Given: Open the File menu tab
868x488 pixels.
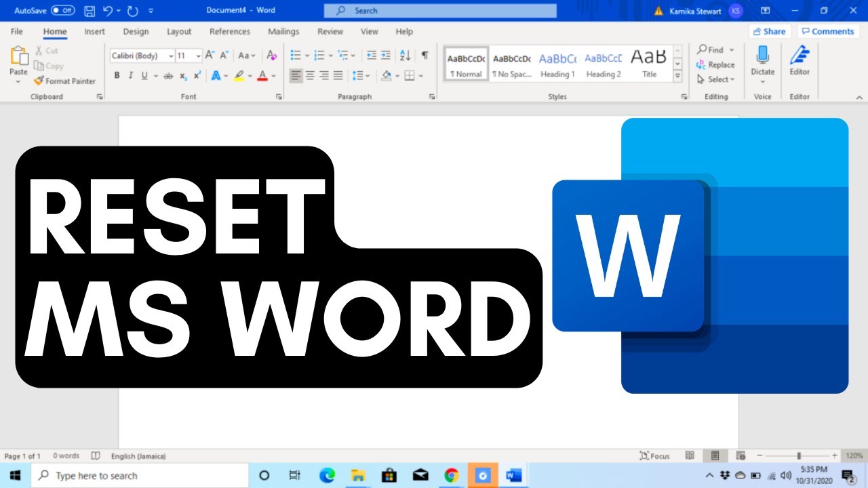Looking at the screenshot, I should (17, 31).
